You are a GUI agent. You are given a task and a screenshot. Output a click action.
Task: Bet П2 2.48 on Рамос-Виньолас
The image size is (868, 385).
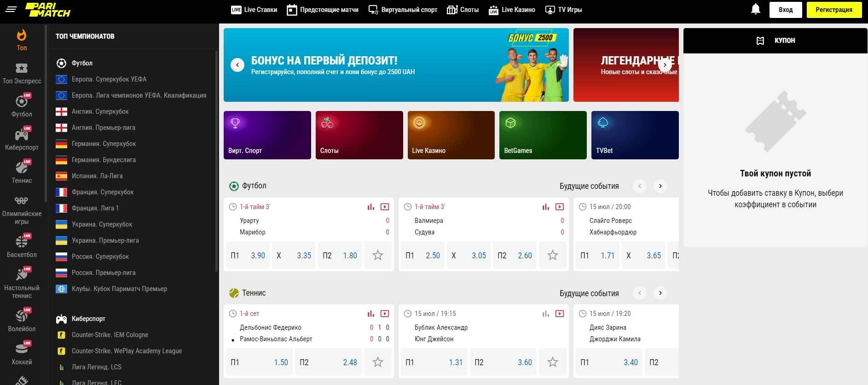[328, 362]
